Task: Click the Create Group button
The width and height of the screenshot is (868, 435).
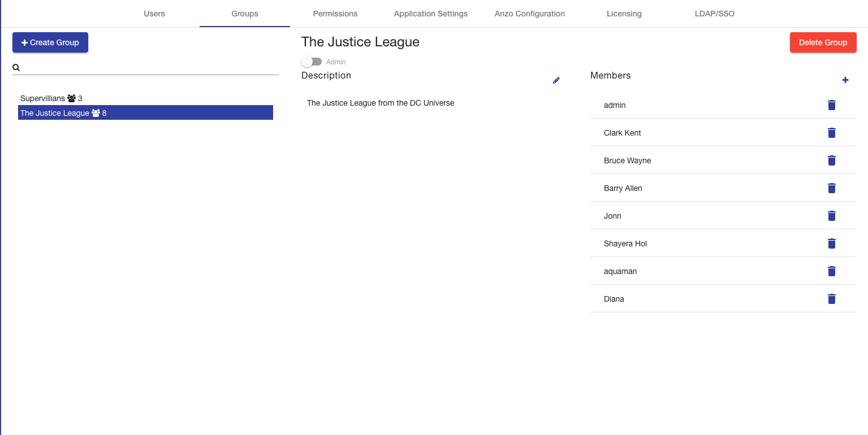Action: coord(50,42)
